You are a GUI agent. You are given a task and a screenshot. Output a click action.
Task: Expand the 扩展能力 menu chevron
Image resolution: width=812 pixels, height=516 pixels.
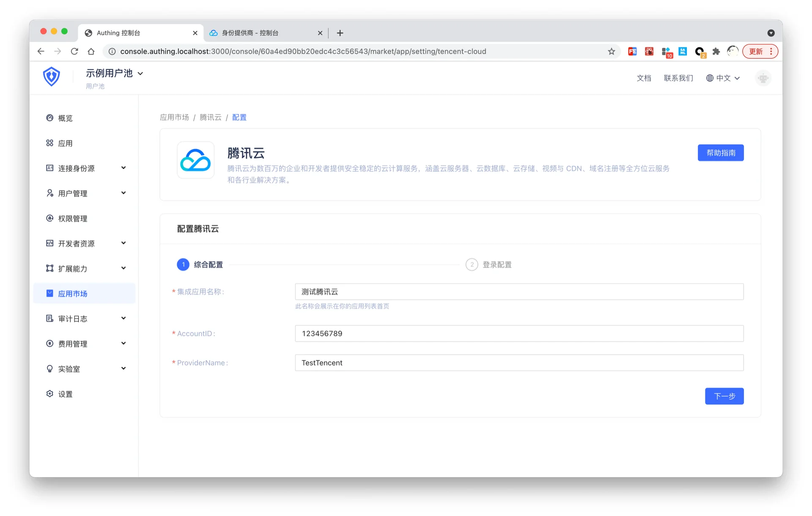123,268
